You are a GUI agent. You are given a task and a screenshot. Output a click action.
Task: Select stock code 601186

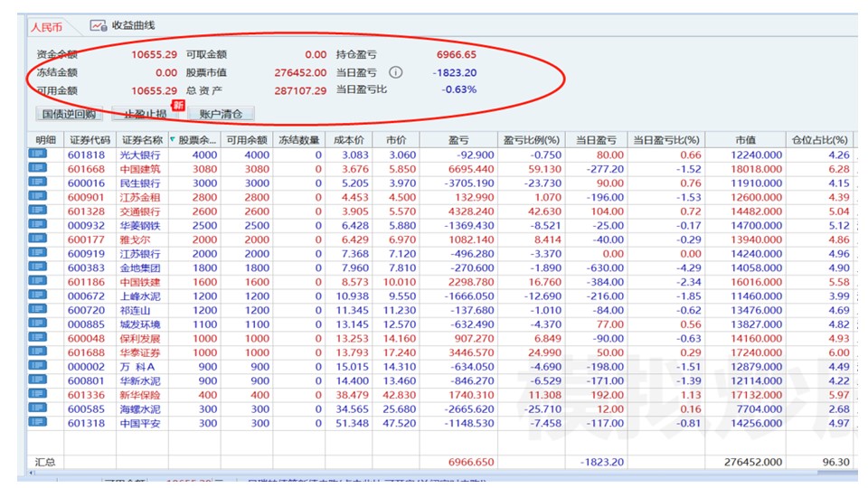click(87, 282)
